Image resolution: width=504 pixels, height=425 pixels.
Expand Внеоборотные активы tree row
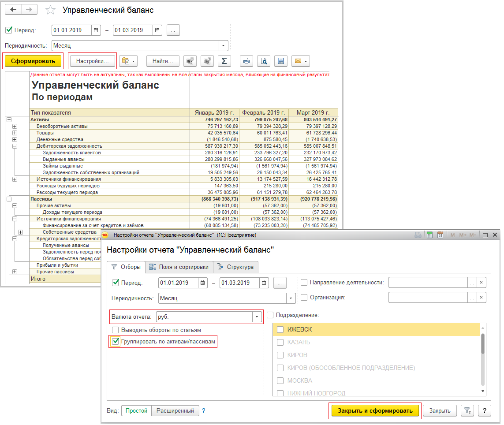point(15,126)
